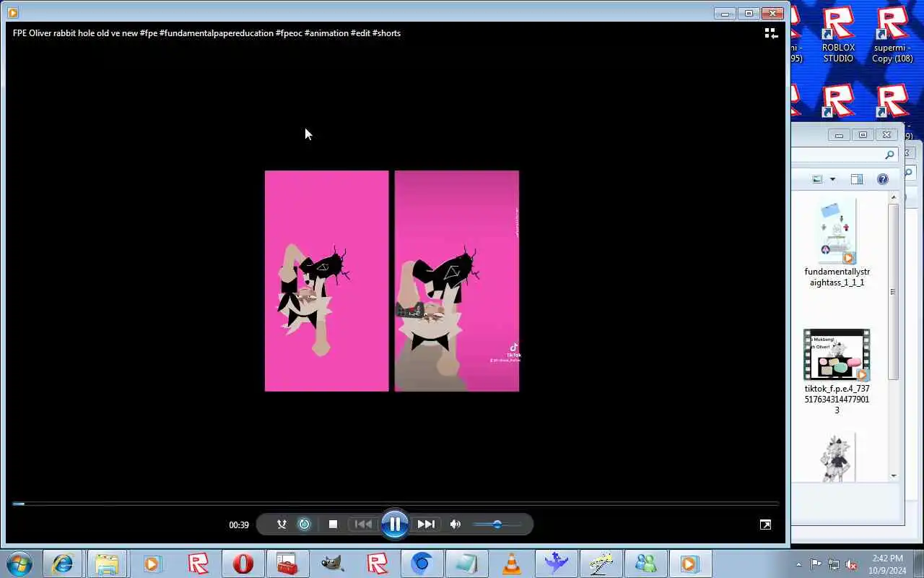Screen dimensions: 924x578
Task: Open the taskbar clock showing 2:42 PM
Action: point(887,564)
